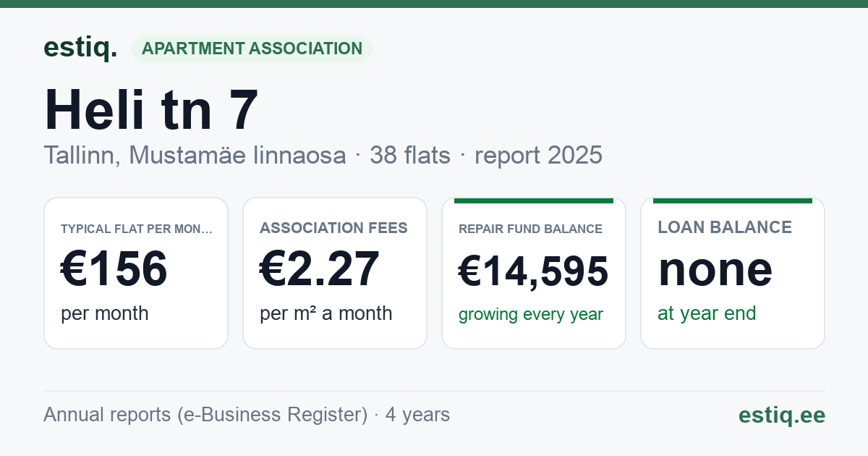The image size is (868, 456).
Task: Click the €2.27 value
Action: (319, 269)
